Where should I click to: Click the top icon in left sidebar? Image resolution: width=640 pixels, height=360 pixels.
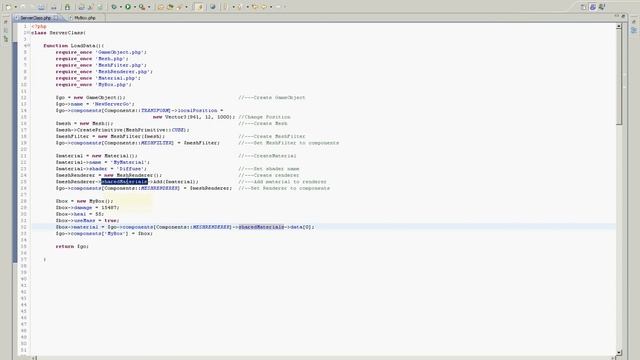(x=6, y=22)
